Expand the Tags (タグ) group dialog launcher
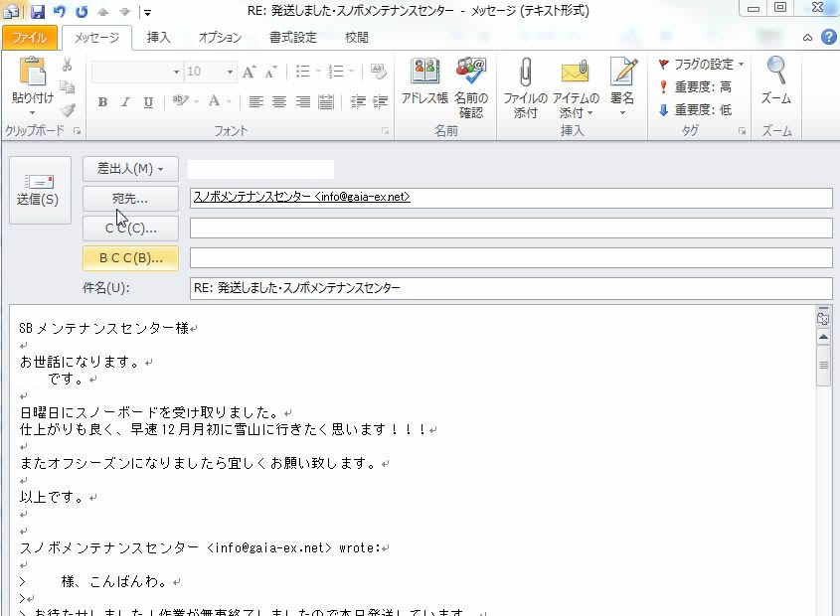840x616 pixels. [x=742, y=131]
